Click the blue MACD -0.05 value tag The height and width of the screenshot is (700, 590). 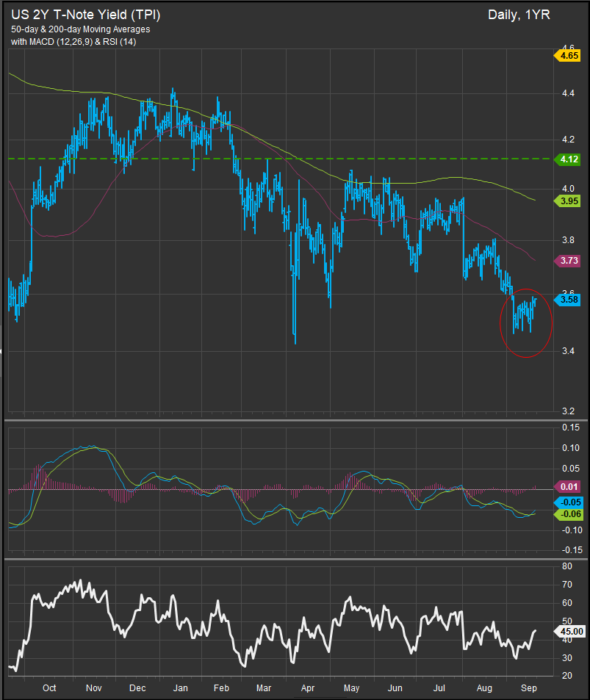[568, 502]
